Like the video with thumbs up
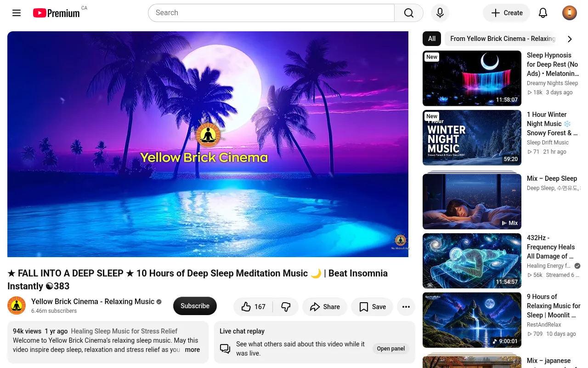The image size is (588, 368). [x=253, y=307]
